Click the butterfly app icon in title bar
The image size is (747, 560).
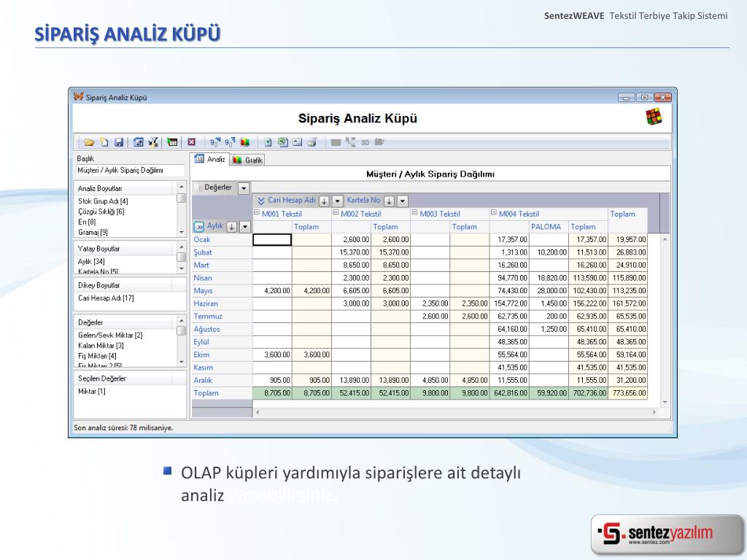79,97
